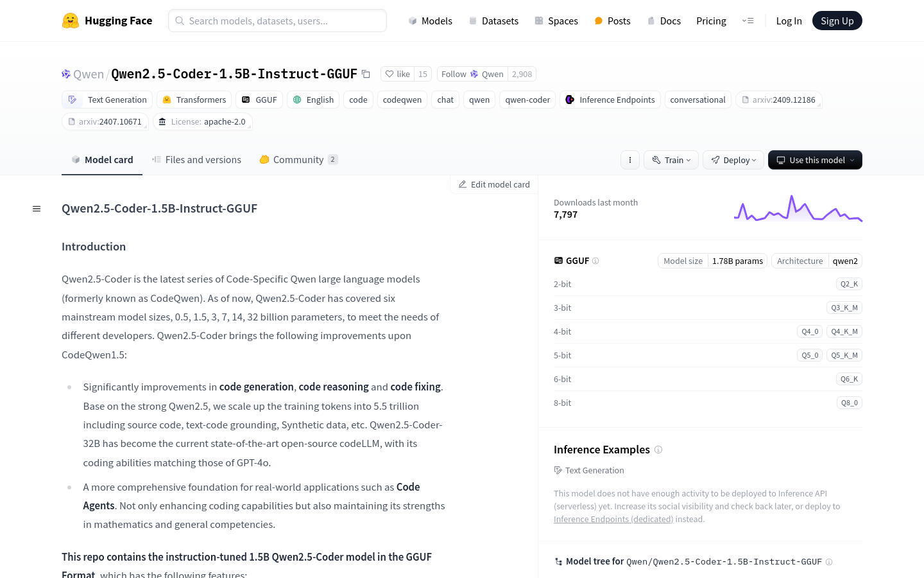Screen dimensions: 924x578
Task: Open Posts from the navbar
Action: pos(612,21)
